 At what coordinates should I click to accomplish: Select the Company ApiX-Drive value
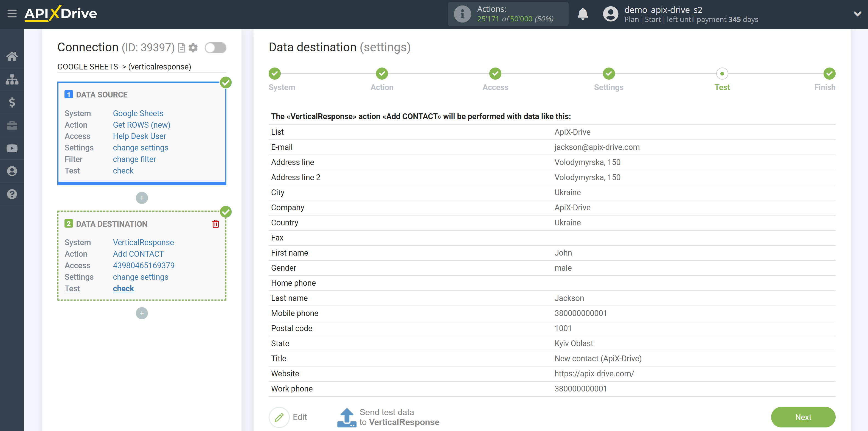[x=572, y=208]
